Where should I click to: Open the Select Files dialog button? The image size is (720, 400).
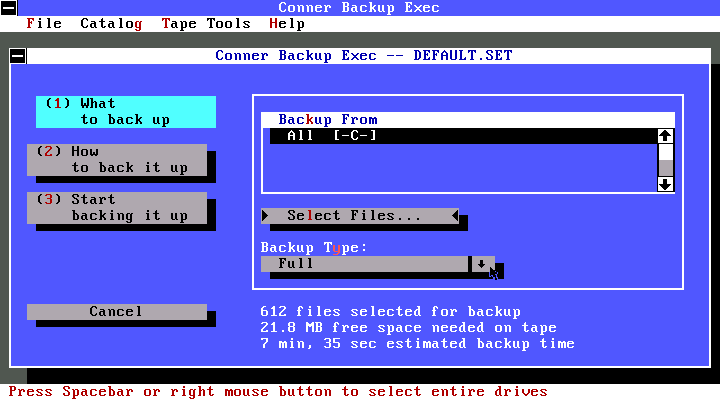click(x=360, y=215)
